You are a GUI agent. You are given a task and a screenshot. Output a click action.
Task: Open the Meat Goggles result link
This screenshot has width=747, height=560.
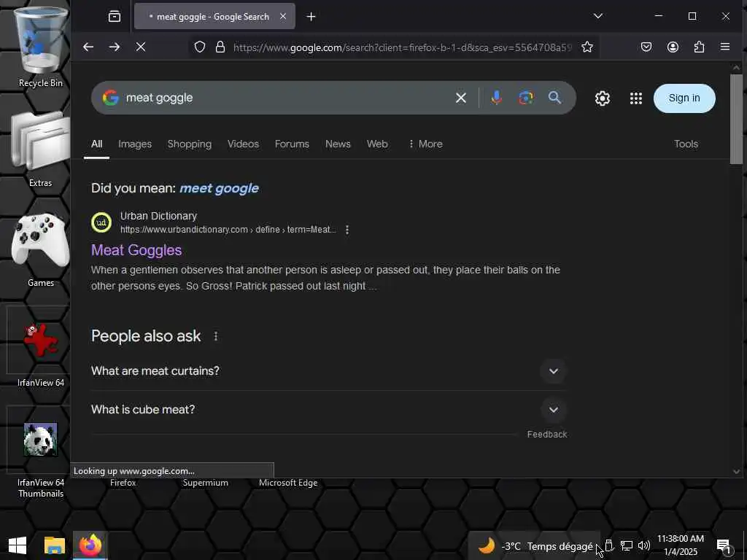pyautogui.click(x=136, y=250)
